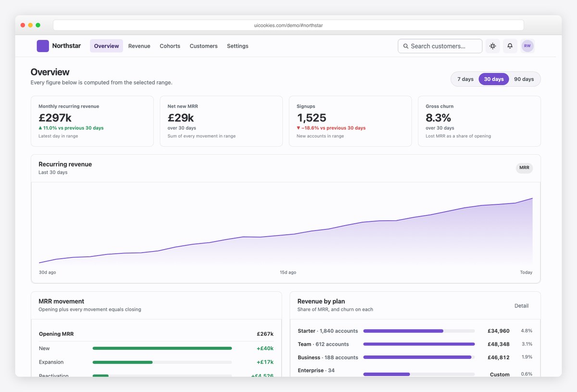The height and width of the screenshot is (392, 577).
Task: Click the 'MRR movement' panel title
Action: coord(62,301)
